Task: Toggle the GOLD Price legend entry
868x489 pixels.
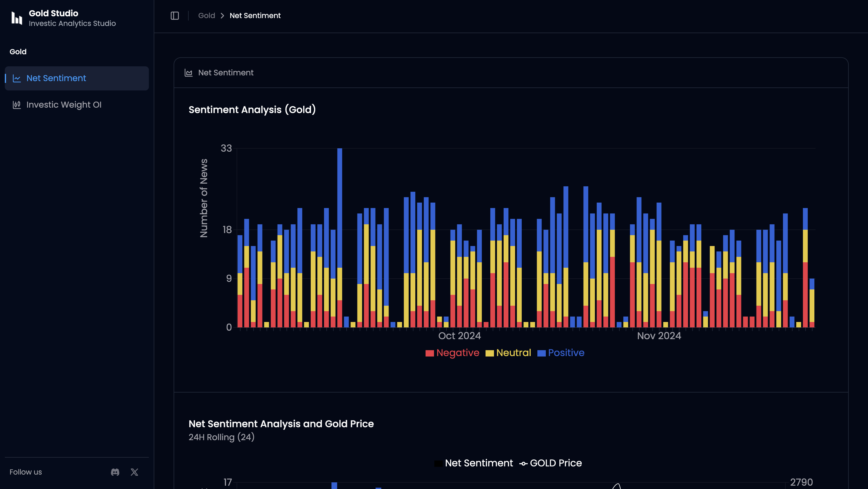Action: point(555,463)
